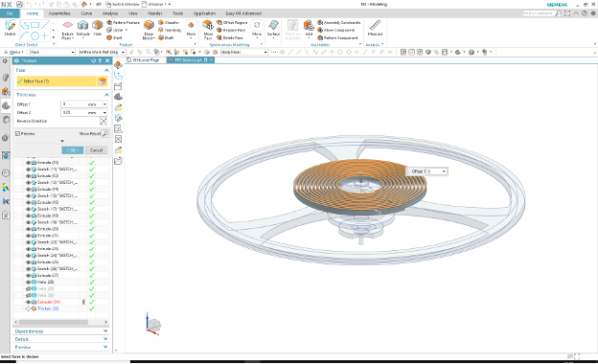The height and width of the screenshot is (364, 598).
Task: Select Assembly Constraints tool
Action: (338, 22)
